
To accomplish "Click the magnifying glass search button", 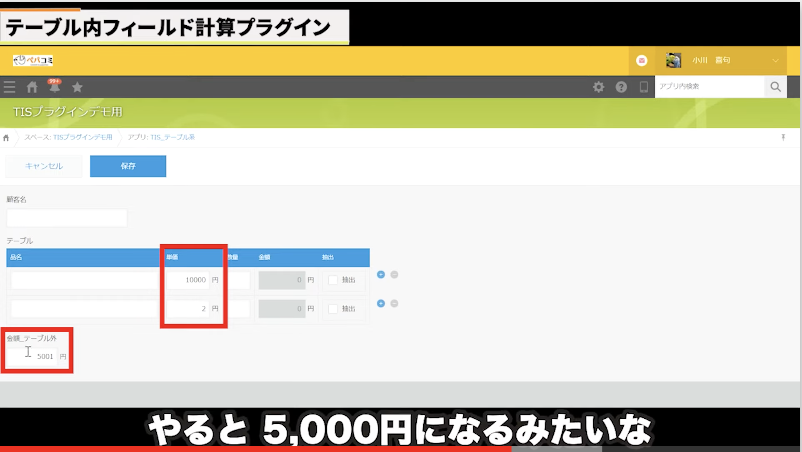I will tap(775, 88).
